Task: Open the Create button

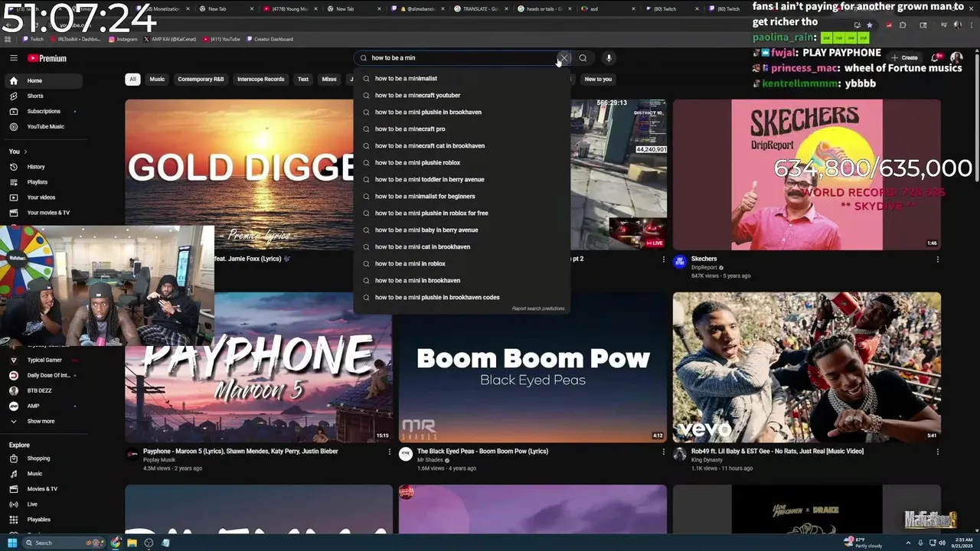Action: [x=904, y=58]
